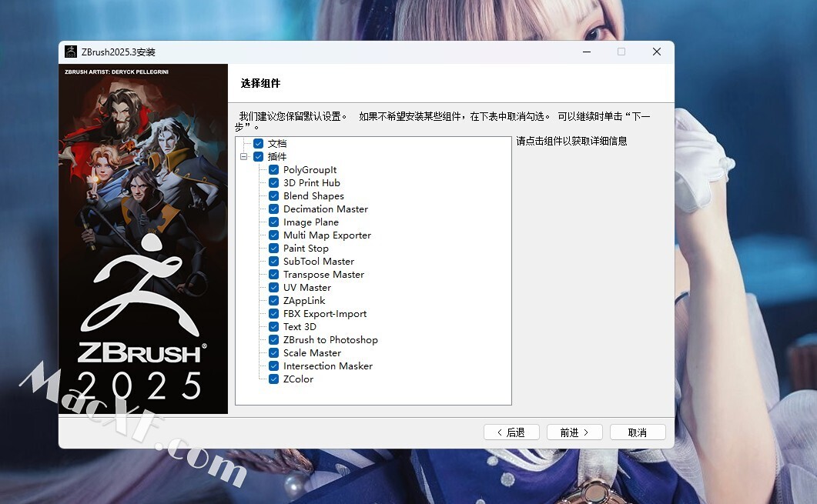Disable the ZBrush to Photoshop checkbox
This screenshot has width=817, height=504.
point(273,339)
